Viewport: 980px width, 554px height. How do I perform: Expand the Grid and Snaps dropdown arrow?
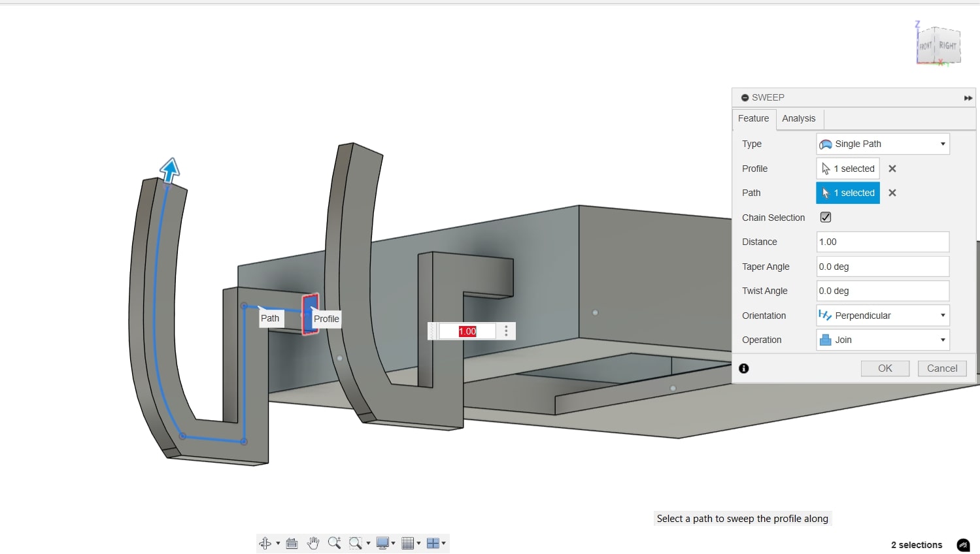[419, 543]
